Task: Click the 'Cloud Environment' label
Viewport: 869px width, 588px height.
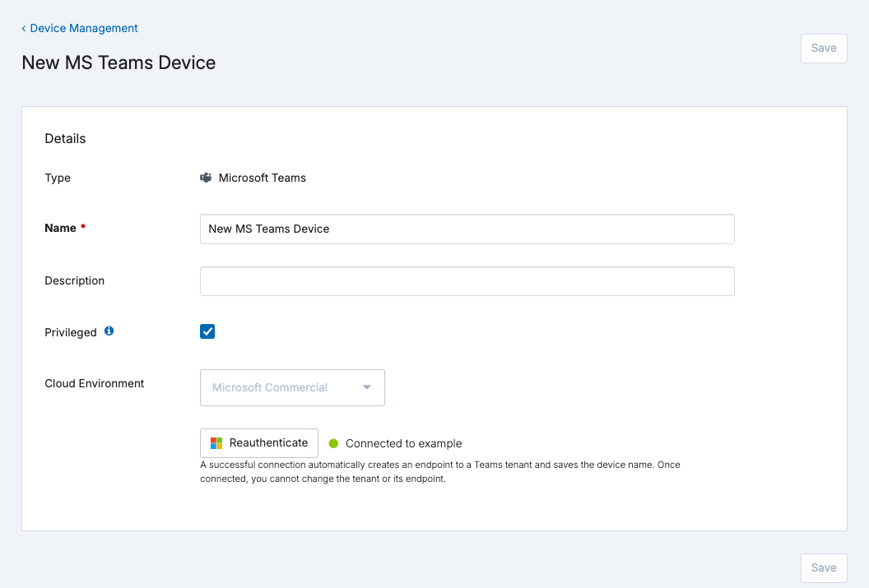Action: (x=94, y=384)
